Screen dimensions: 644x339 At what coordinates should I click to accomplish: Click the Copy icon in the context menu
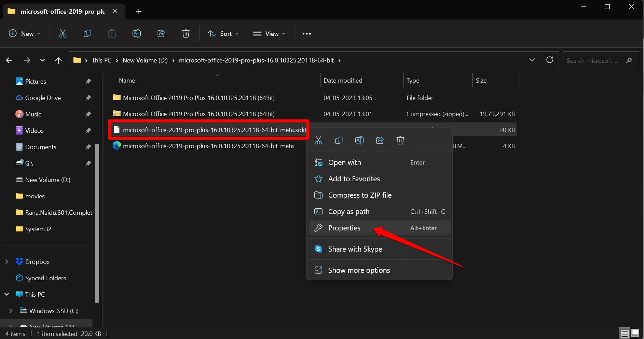tap(339, 140)
